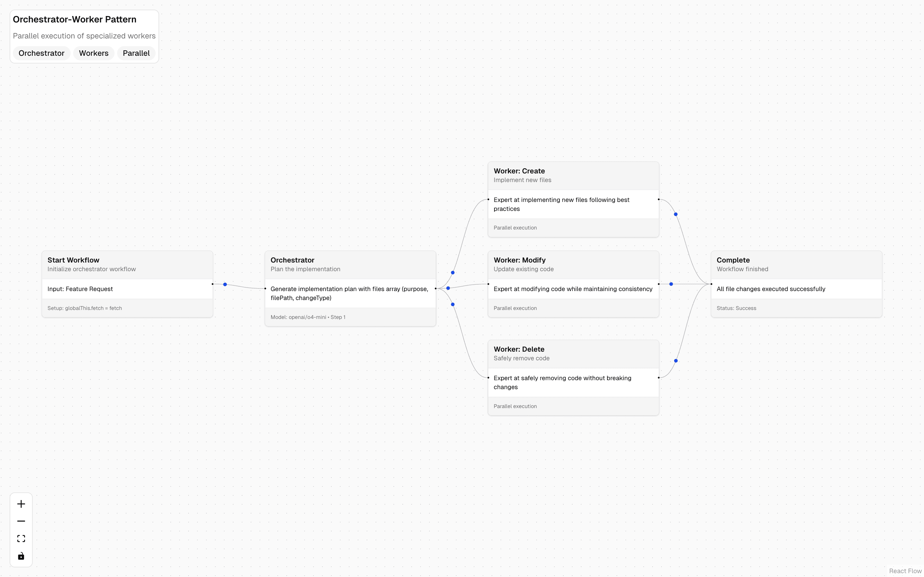Select the Start Workflow node

[x=127, y=264]
